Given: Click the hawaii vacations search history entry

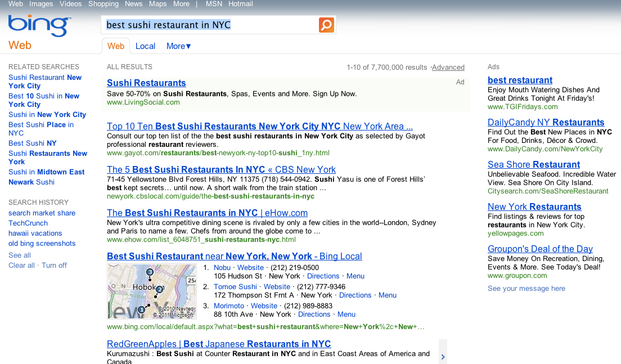Looking at the screenshot, I should [x=35, y=233].
